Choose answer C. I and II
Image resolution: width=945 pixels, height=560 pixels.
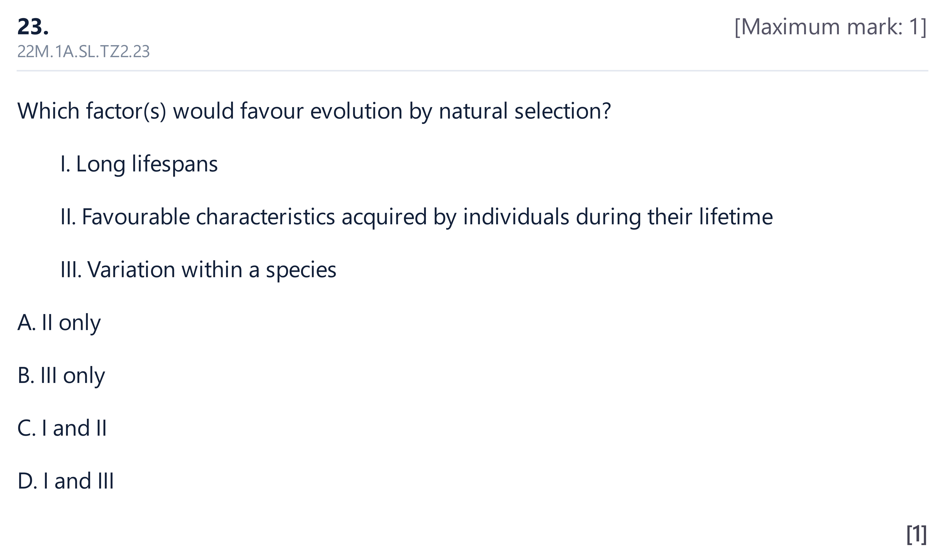(62, 428)
